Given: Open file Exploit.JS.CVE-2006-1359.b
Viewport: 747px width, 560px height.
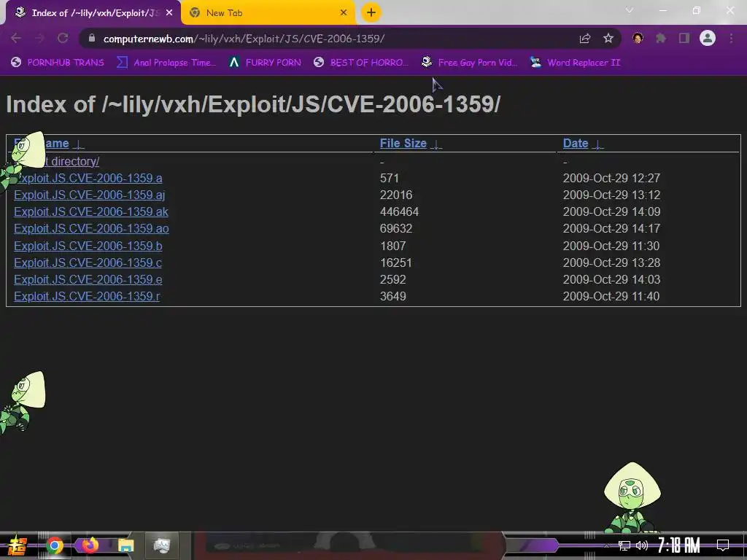Looking at the screenshot, I should click(88, 246).
